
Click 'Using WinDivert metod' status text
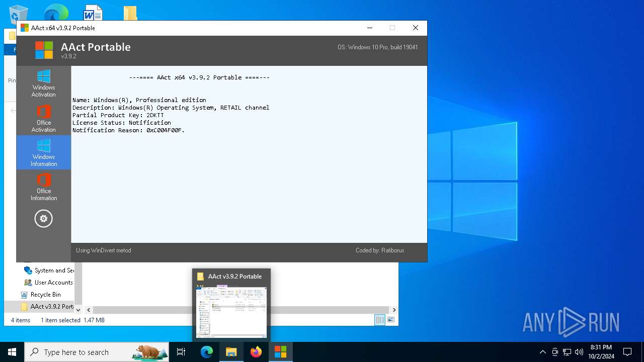pos(104,250)
